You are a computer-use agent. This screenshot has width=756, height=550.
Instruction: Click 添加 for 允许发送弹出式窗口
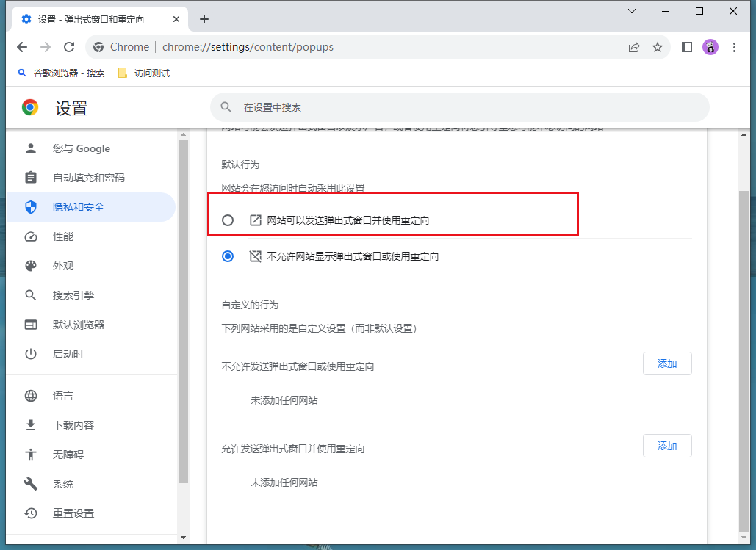coord(667,446)
